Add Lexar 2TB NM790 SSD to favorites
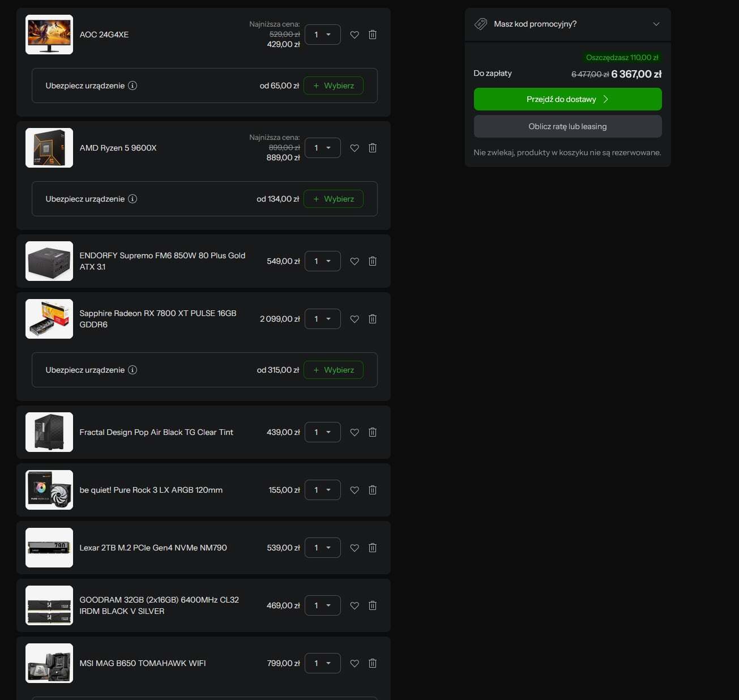The width and height of the screenshot is (739, 700). 354,548
